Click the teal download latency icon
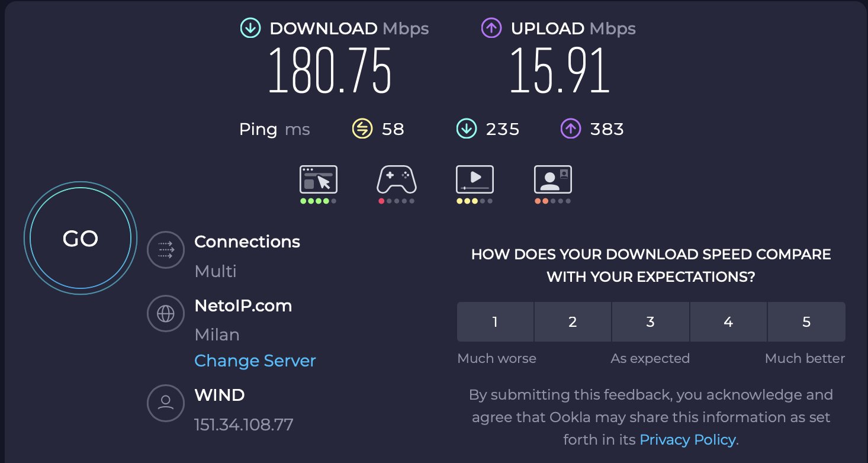868x463 pixels. click(467, 129)
